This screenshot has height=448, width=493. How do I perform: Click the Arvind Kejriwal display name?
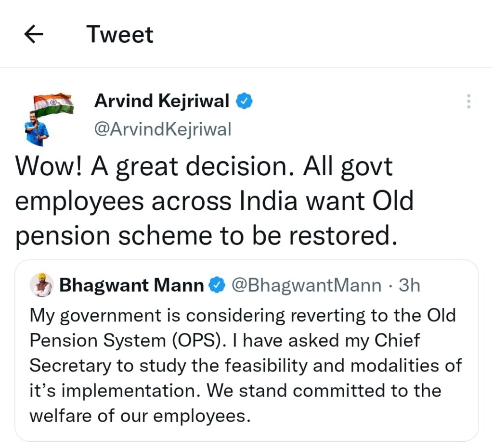162,101
